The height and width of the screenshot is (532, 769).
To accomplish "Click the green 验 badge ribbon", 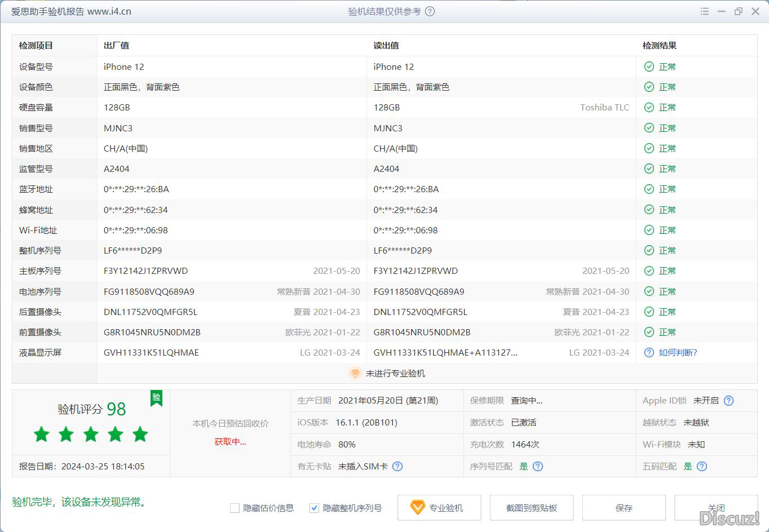I will 156,398.
